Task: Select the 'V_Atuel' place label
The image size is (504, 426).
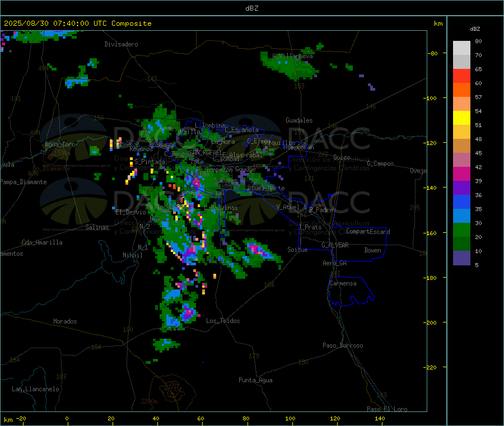Action: [x=288, y=207]
